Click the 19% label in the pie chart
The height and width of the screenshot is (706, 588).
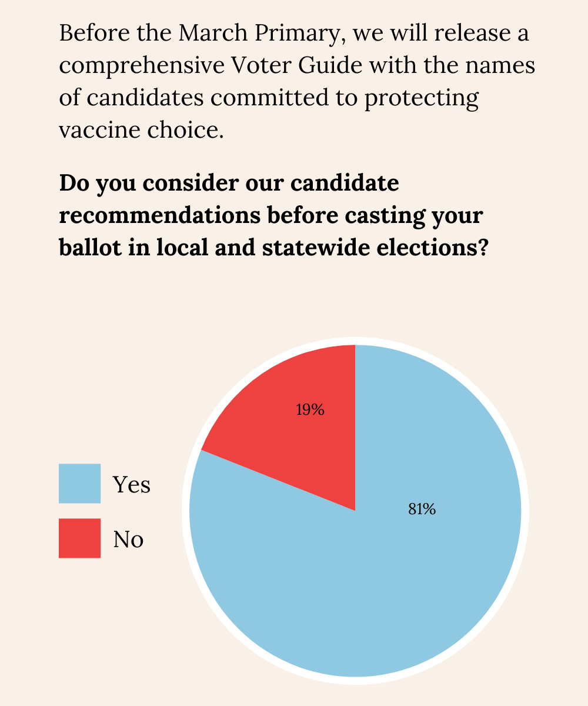pos(310,410)
